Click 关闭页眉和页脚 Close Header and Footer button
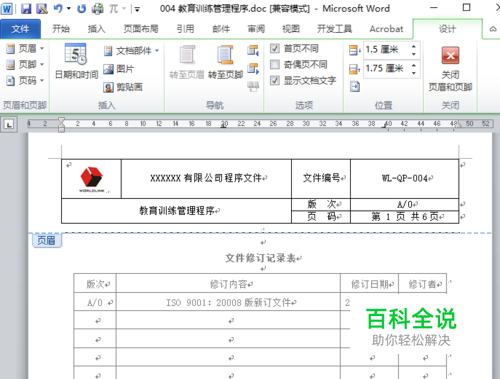500x379 pixels. tap(450, 68)
